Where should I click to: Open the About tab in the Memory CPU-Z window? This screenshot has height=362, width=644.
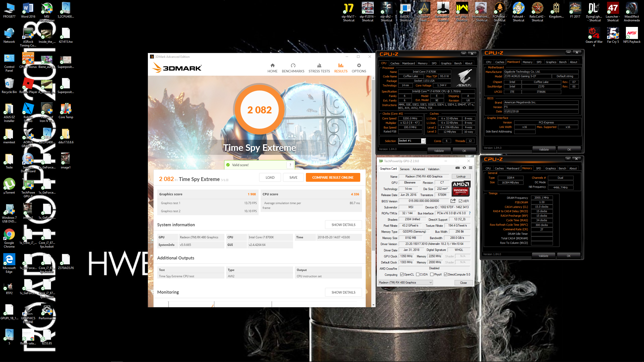tap(573, 168)
